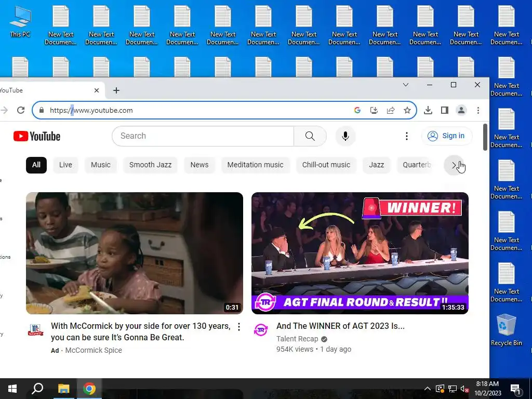View site information via the lock icon

click(x=42, y=110)
